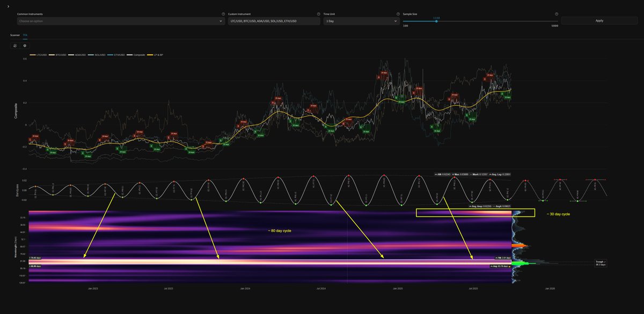Click the Sample Size slider handle
The width and height of the screenshot is (644, 314).
pyautogui.click(x=436, y=21)
